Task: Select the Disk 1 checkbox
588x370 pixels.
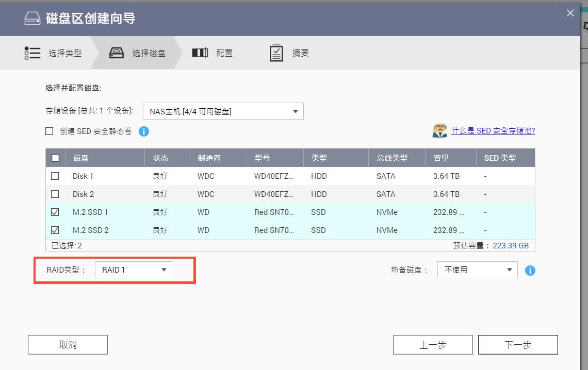Action: 55,176
